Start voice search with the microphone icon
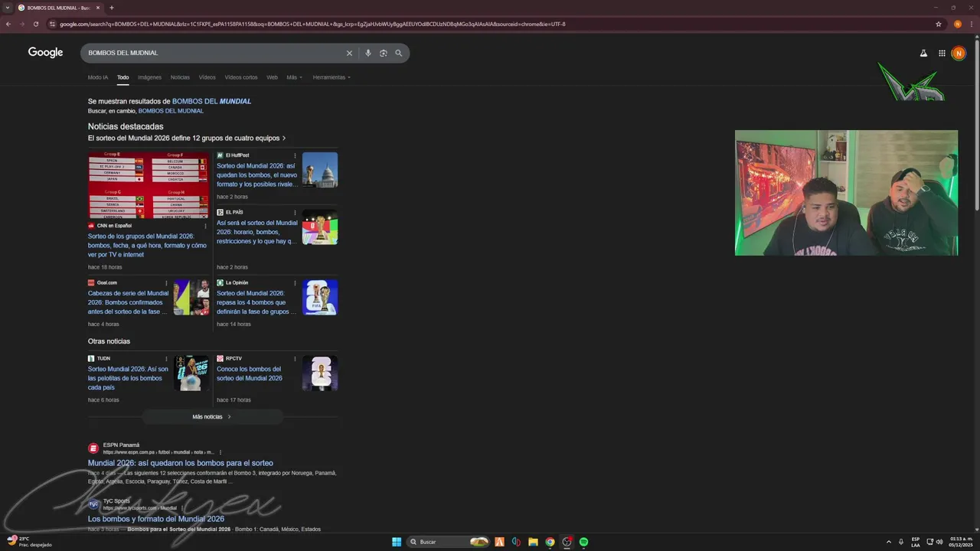Viewport: 980px width, 551px height. [x=367, y=53]
